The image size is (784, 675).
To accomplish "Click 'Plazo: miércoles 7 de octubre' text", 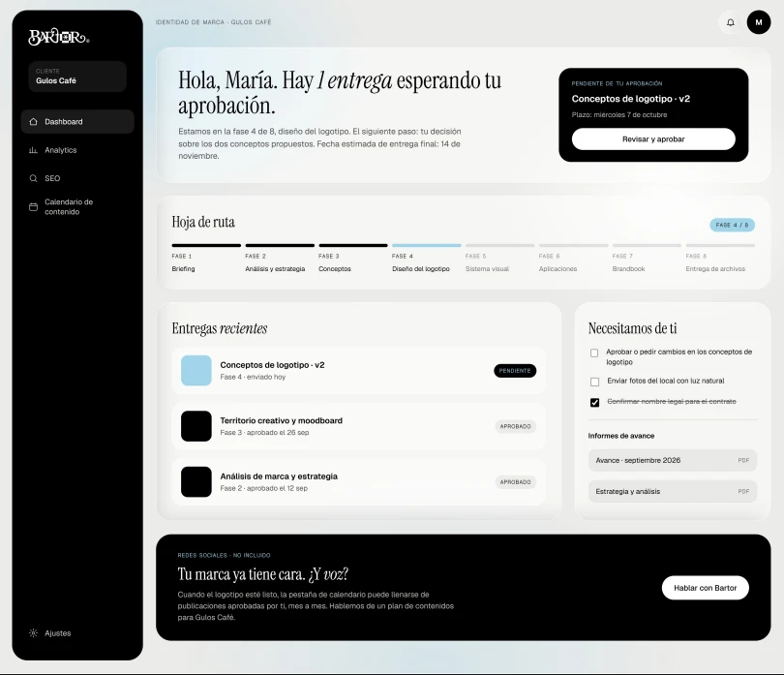I will coord(619,114).
